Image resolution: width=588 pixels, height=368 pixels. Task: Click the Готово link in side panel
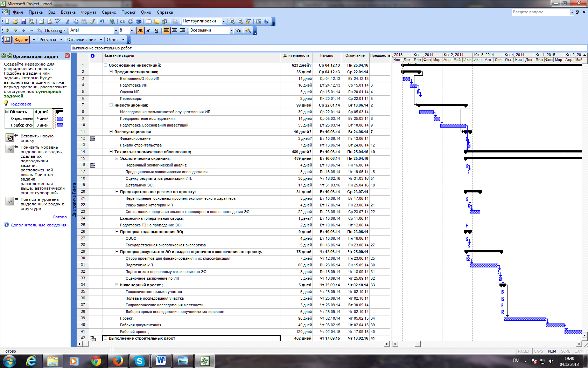60,217
